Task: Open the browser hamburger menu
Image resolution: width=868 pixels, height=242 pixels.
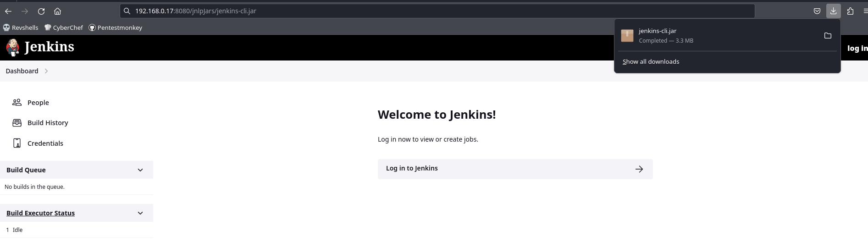Action: tap(865, 11)
